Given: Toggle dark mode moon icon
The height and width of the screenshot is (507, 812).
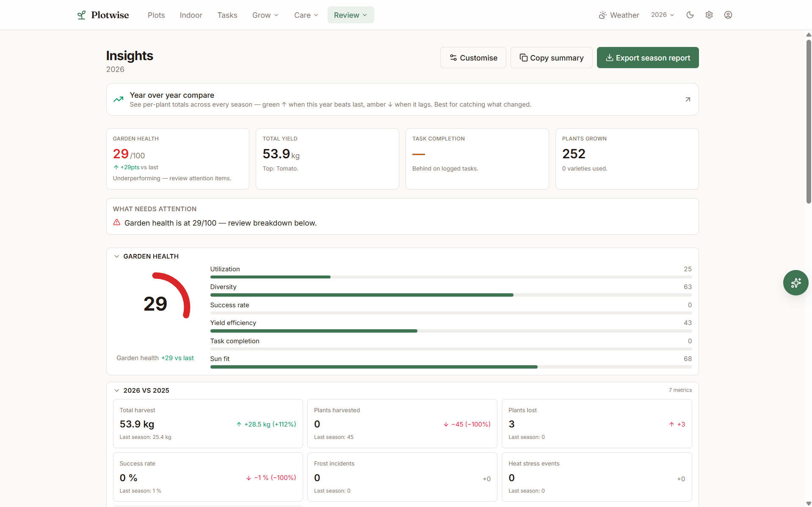Looking at the screenshot, I should point(690,15).
